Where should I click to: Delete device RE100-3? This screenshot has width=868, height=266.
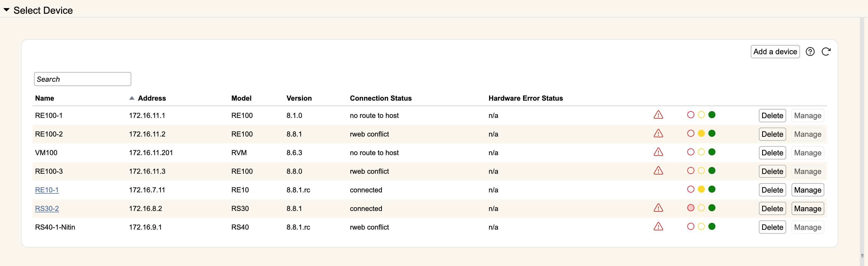pos(772,171)
